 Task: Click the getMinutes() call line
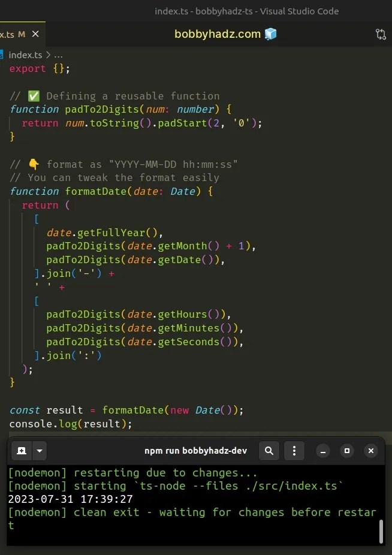144,328
